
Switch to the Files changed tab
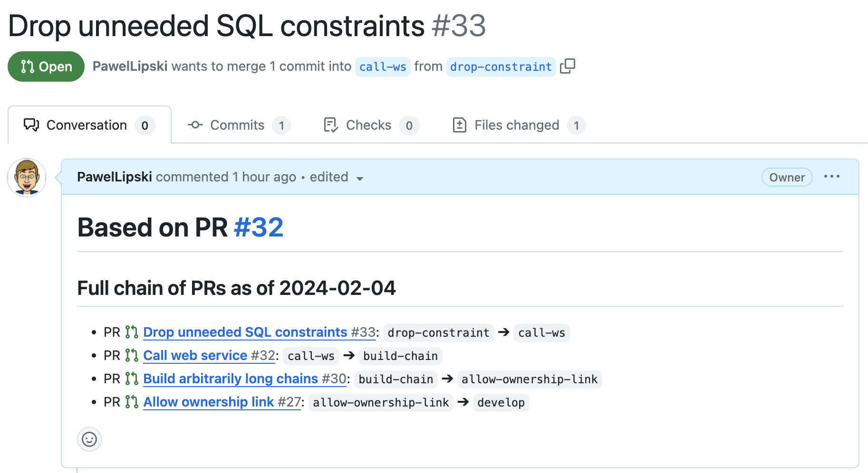(x=519, y=125)
